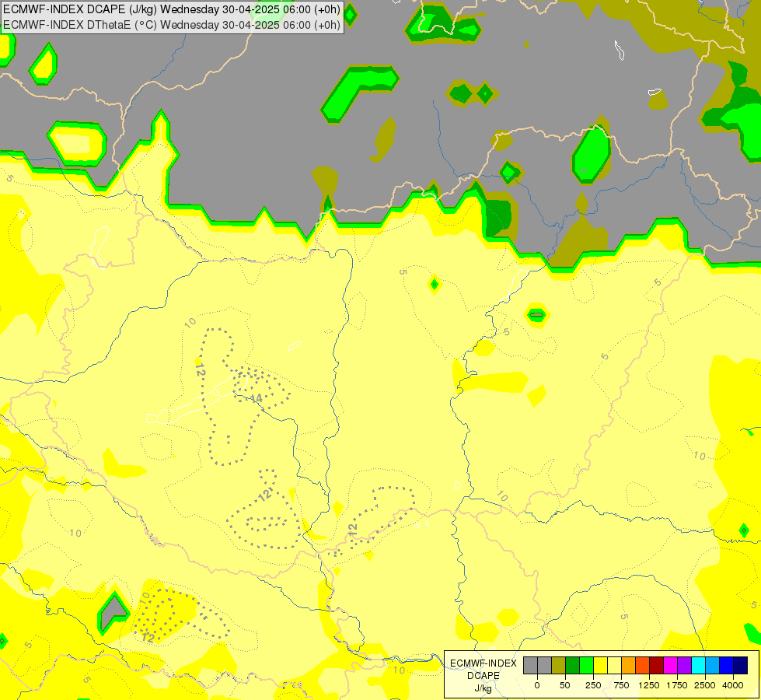761x700 pixels.
Task: Click the legend tick label 1750
Action: 677,685
